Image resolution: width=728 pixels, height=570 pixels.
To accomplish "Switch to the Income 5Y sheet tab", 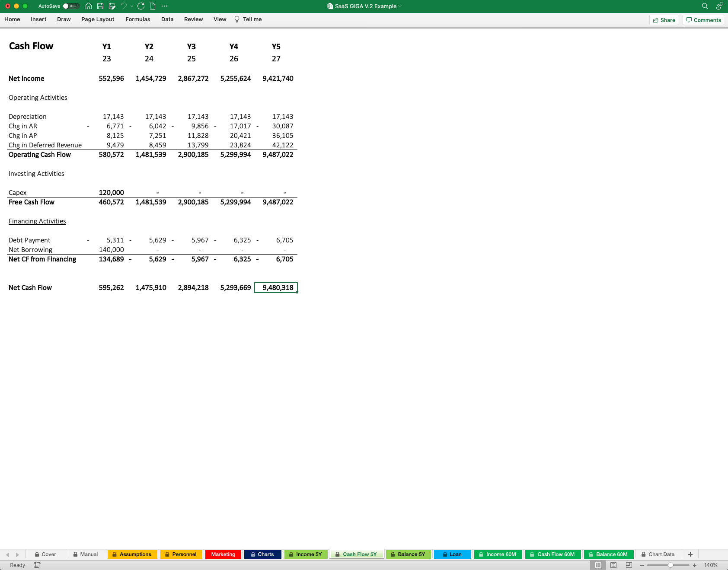I will (306, 554).
